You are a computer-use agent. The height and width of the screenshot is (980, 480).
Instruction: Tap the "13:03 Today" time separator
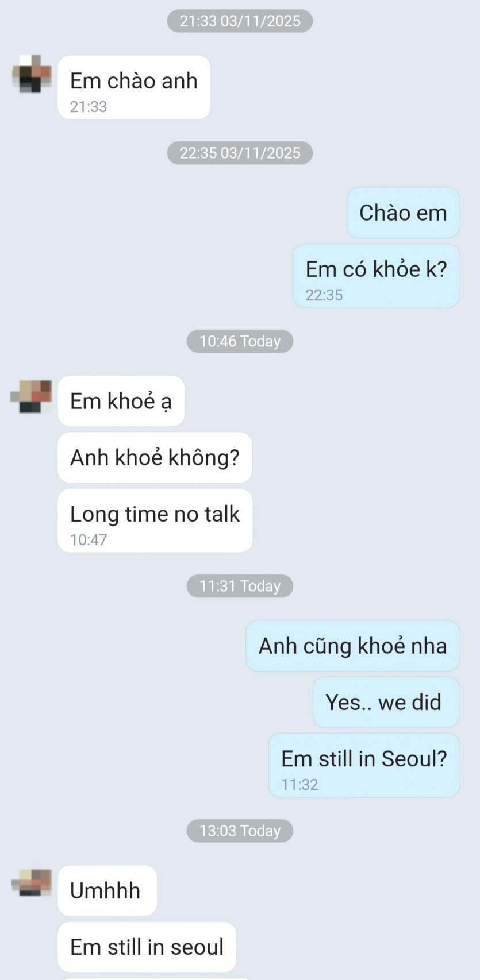[240, 831]
